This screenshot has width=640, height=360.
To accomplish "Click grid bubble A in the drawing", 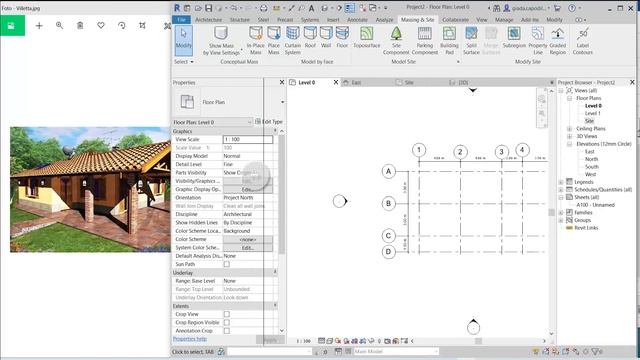I will tap(389, 171).
